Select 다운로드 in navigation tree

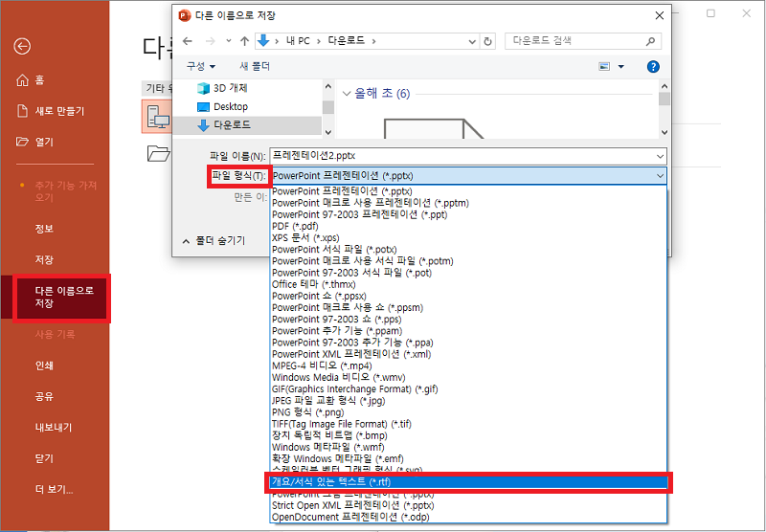tap(224, 125)
